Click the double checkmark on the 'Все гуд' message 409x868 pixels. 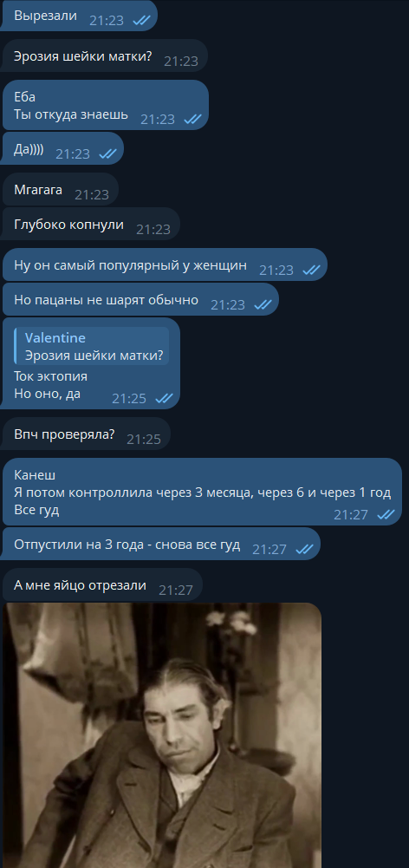[386, 514]
